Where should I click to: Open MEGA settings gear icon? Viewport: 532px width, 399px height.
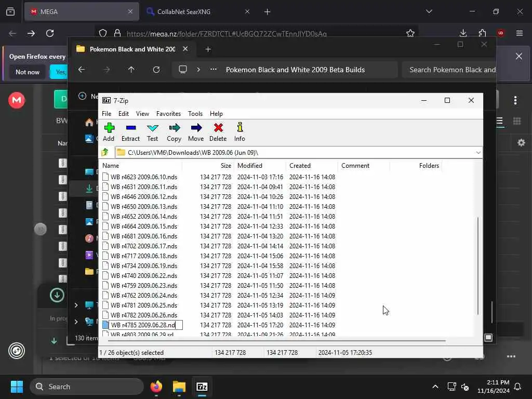[x=521, y=142]
